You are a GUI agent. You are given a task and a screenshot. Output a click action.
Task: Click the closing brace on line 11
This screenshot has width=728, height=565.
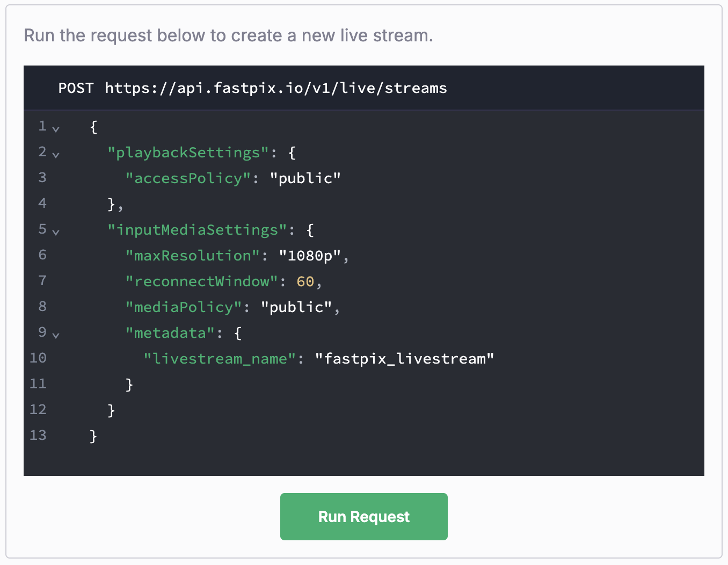click(x=129, y=385)
